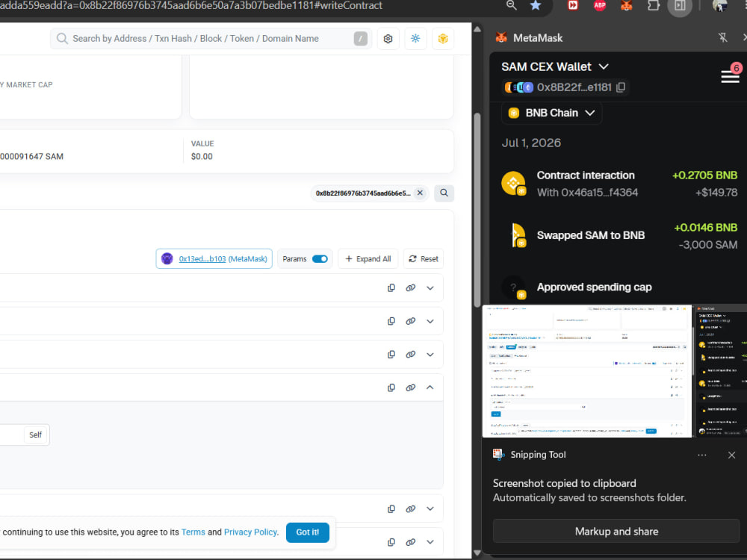Click the -3,000 SAM amount
This screenshot has width=747, height=560.
click(707, 245)
